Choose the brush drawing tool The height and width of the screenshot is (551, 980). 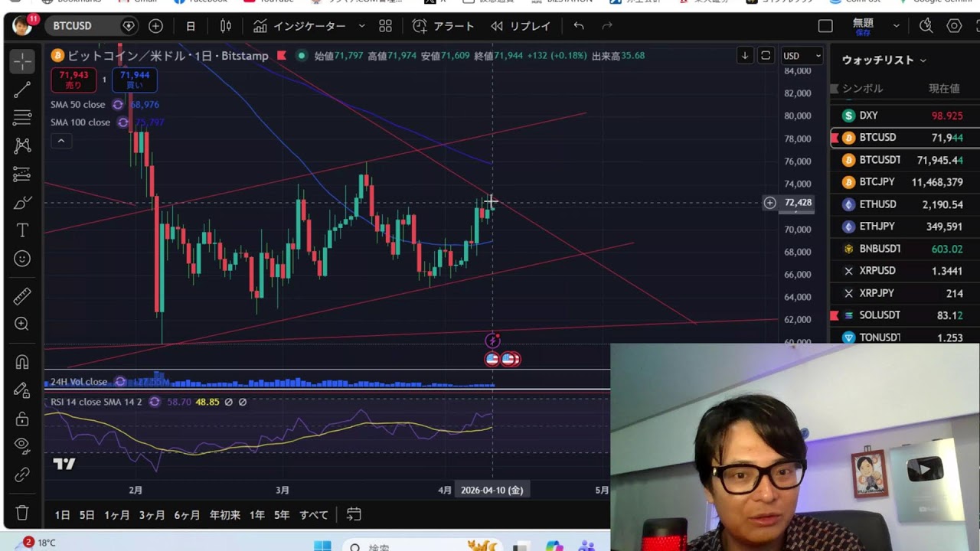coord(22,203)
